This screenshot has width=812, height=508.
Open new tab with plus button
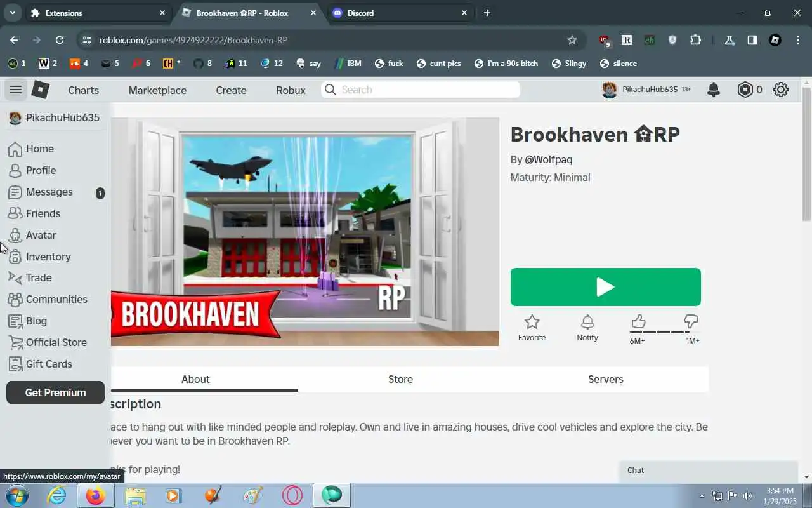pyautogui.click(x=487, y=13)
